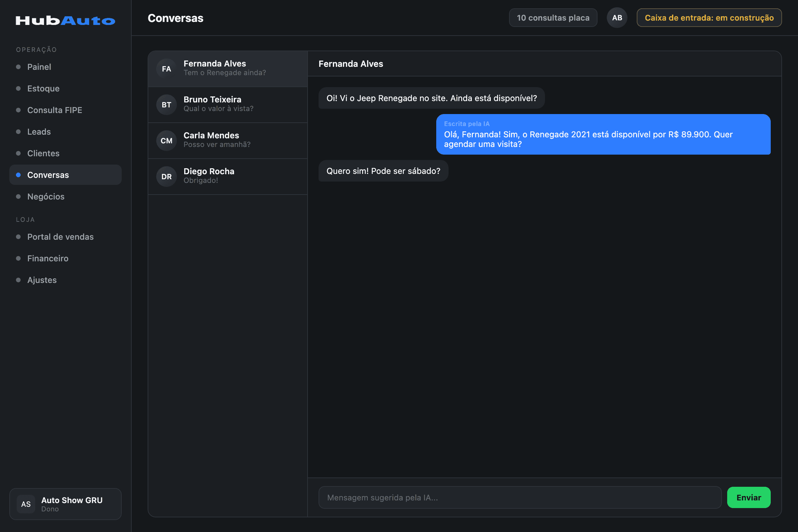Open the Auto Show GRU account card

coord(66,504)
